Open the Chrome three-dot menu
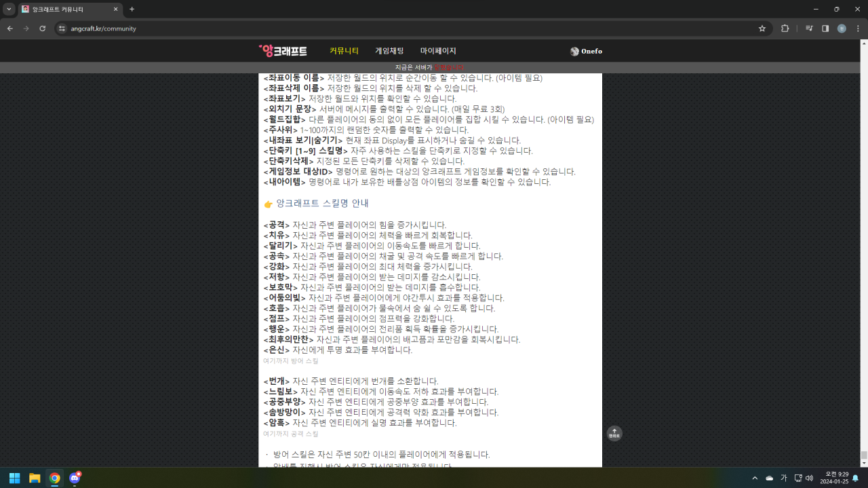Viewport: 868px width, 488px height. click(x=857, y=29)
